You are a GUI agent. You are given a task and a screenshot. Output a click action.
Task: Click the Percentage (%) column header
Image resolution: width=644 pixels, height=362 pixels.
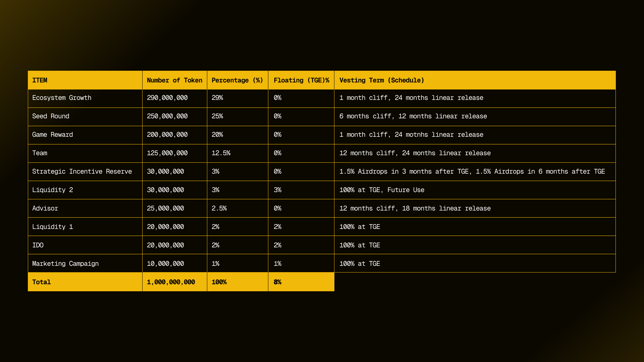237,80
